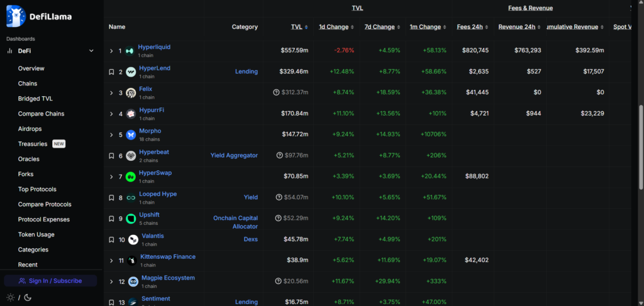Image resolution: width=644 pixels, height=306 pixels.
Task: Expand the Felix row
Action: tap(111, 93)
